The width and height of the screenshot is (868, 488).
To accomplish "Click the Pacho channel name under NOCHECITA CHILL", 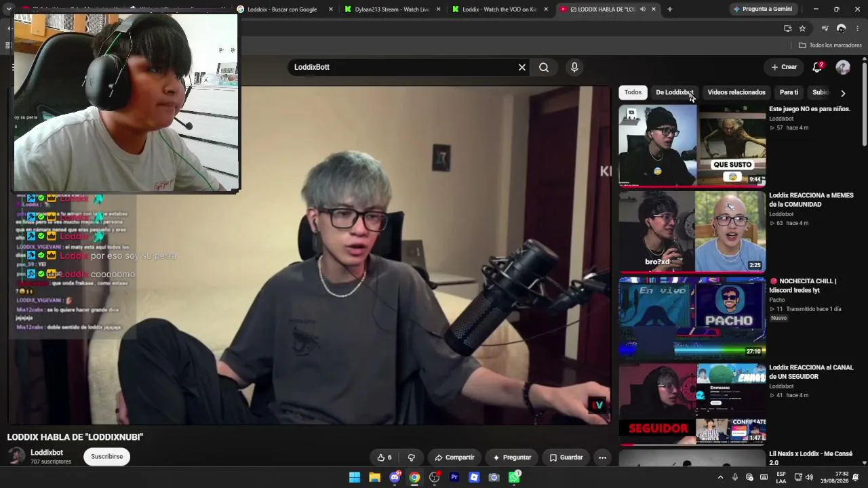I will [x=776, y=300].
